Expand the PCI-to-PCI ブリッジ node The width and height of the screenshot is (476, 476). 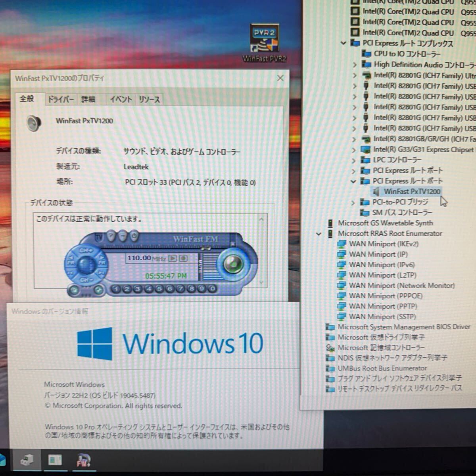(x=353, y=203)
